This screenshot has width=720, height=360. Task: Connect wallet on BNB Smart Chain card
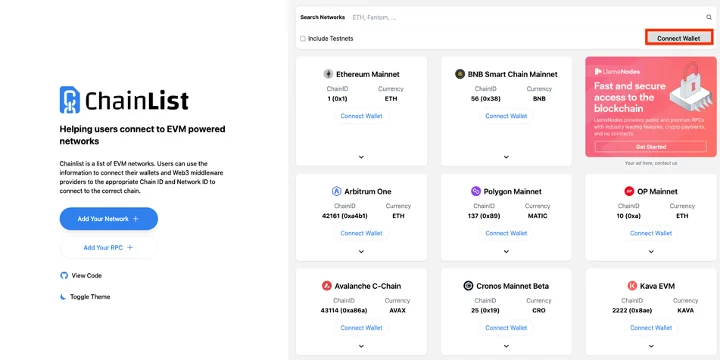[506, 116]
